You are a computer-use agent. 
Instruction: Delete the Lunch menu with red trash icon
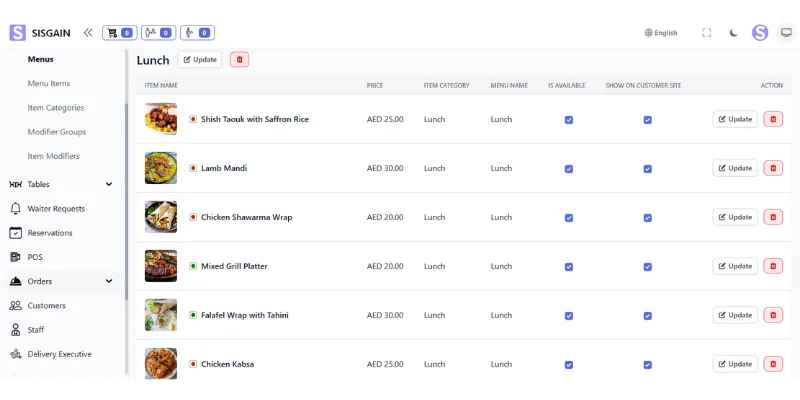tap(239, 60)
